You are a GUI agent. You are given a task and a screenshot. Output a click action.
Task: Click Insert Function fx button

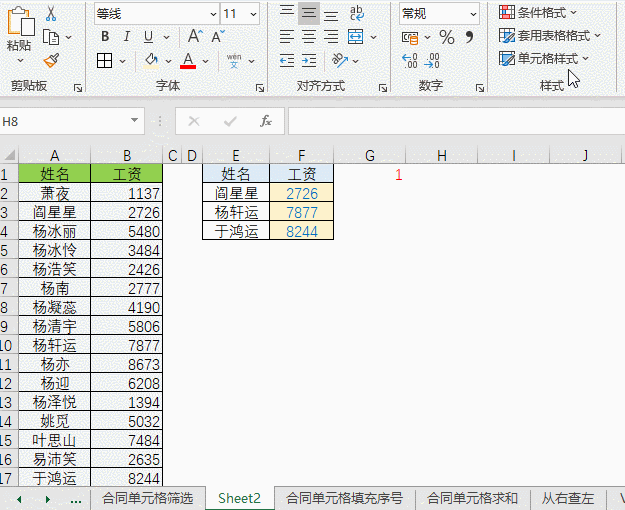click(x=266, y=121)
